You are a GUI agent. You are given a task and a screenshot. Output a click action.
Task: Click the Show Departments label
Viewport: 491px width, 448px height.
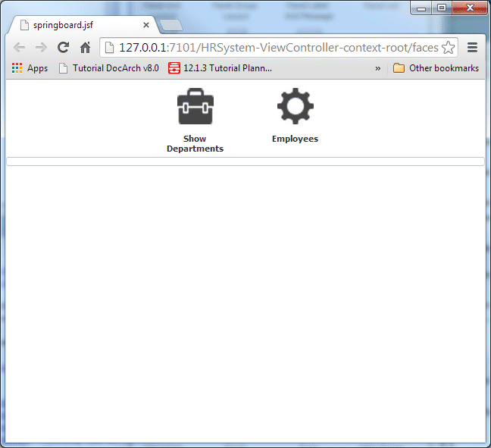(195, 143)
